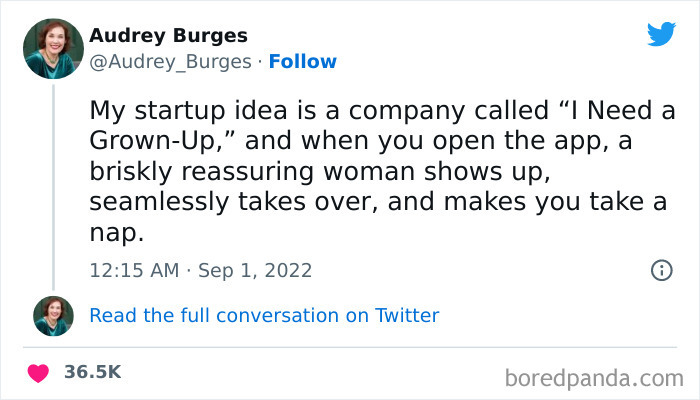Click the boredpanda.com watermark
This screenshot has width=700, height=400.
(593, 378)
